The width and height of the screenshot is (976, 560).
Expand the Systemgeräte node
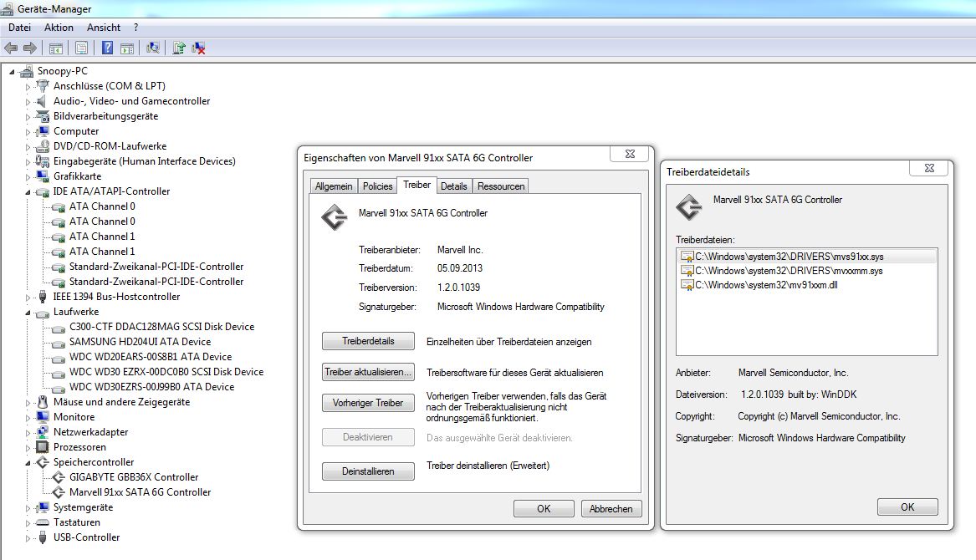(x=28, y=507)
